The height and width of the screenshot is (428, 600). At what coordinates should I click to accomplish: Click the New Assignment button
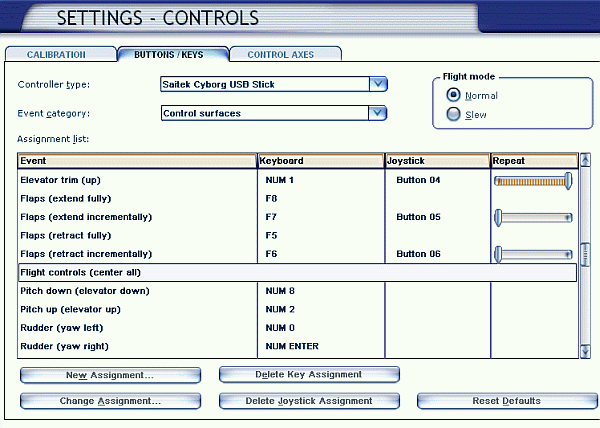point(110,375)
